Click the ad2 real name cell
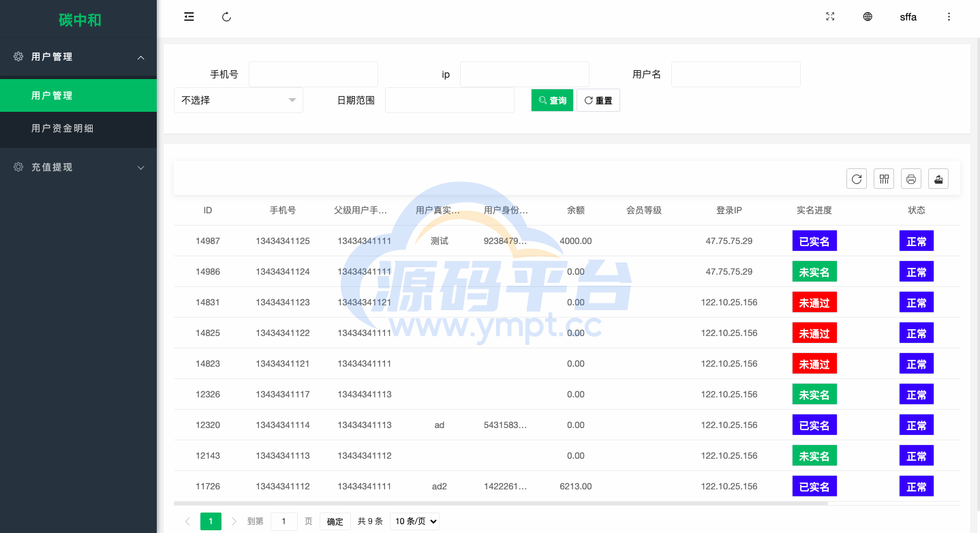This screenshot has height=533, width=980. tap(440, 486)
